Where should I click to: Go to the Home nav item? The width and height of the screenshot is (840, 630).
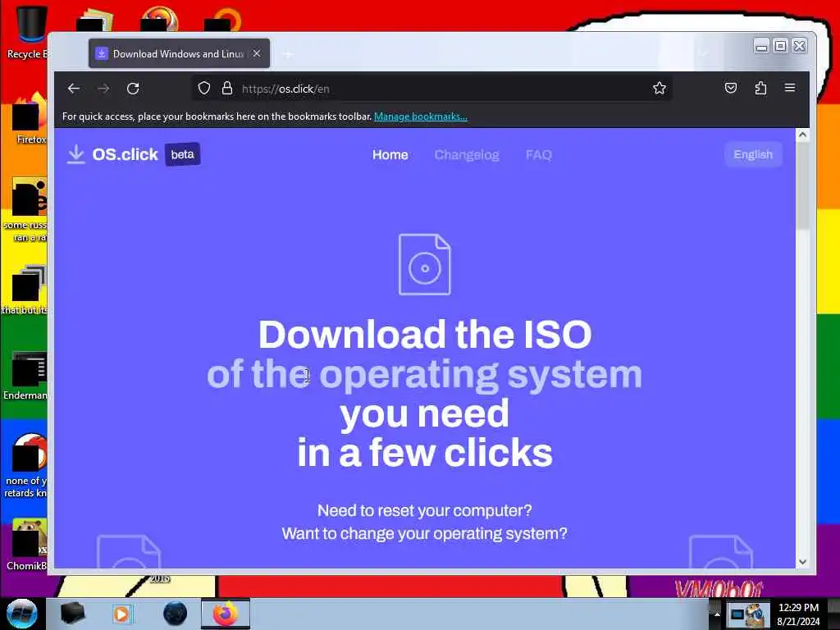click(x=390, y=155)
